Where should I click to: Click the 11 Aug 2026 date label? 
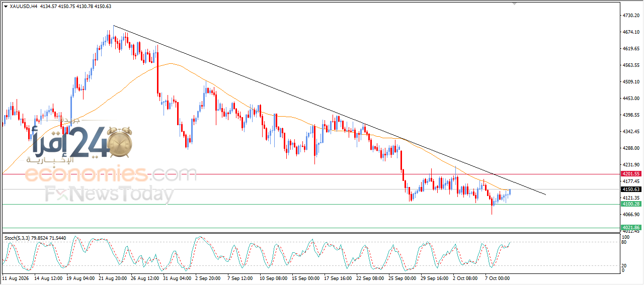point(15,277)
